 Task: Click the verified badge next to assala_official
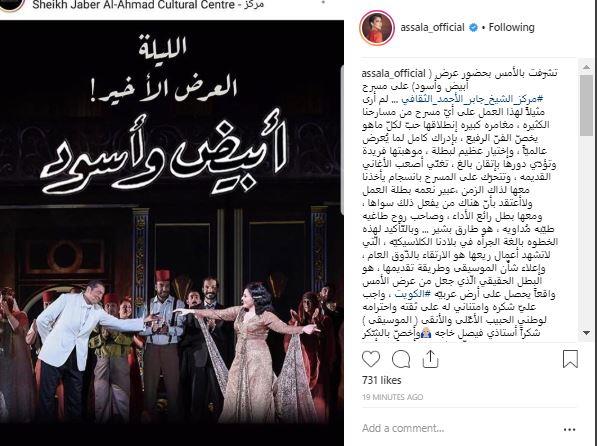[x=473, y=27]
